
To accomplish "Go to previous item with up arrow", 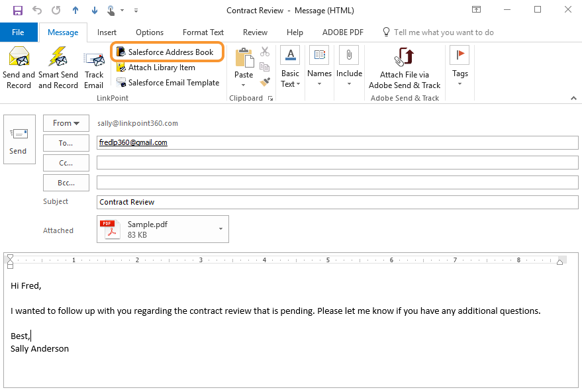I will tap(75, 11).
